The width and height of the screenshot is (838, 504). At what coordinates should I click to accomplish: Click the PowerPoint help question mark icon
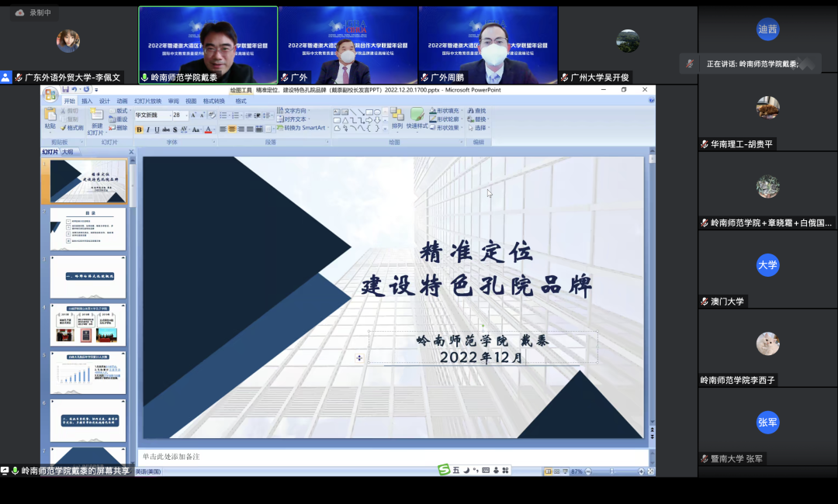tap(650, 101)
